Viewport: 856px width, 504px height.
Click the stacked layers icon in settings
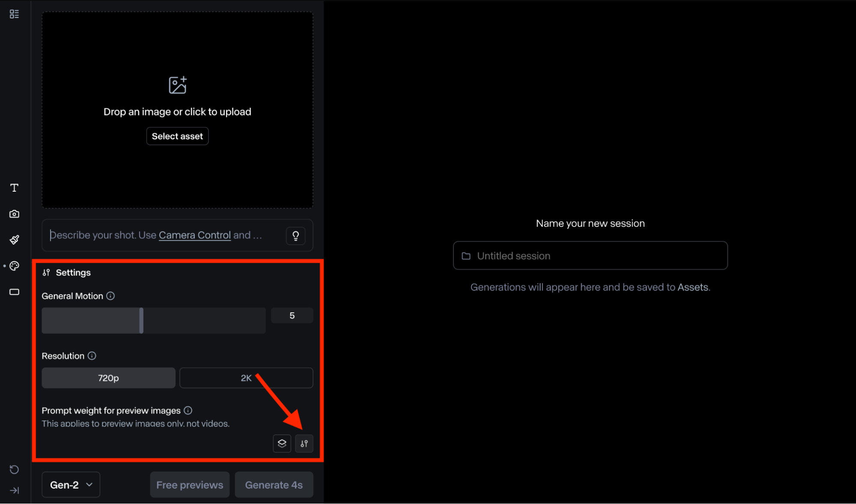click(282, 443)
